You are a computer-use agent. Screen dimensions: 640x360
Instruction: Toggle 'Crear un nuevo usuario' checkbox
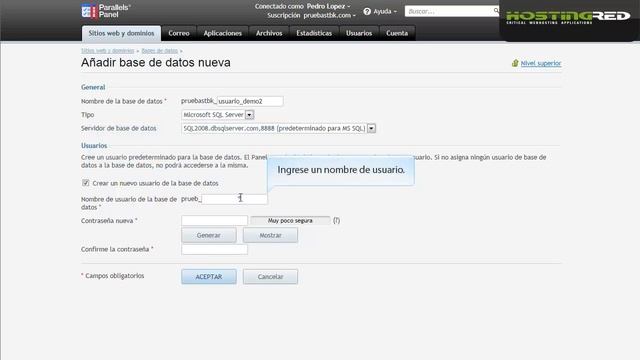pyautogui.click(x=85, y=183)
